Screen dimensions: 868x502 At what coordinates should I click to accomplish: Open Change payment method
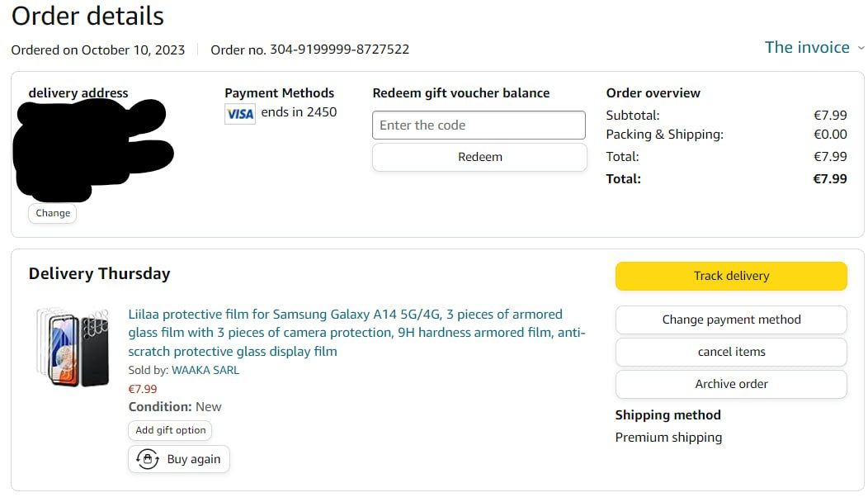pyautogui.click(x=731, y=320)
